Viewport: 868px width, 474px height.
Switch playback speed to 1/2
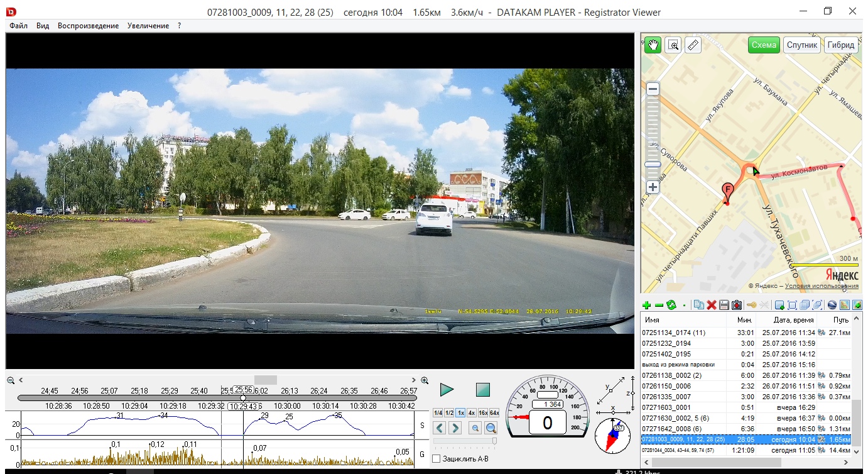[450, 413]
